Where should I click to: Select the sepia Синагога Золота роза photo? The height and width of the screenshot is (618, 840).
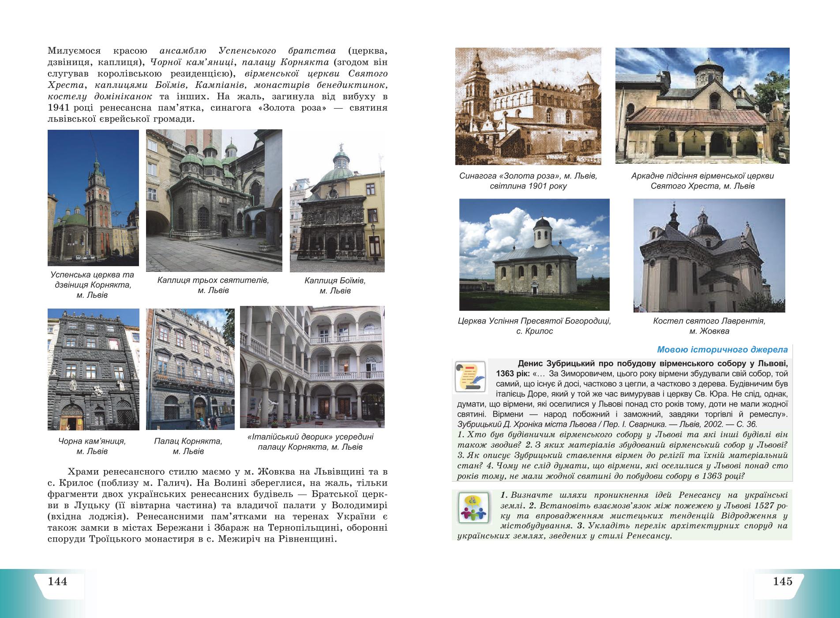[528, 106]
